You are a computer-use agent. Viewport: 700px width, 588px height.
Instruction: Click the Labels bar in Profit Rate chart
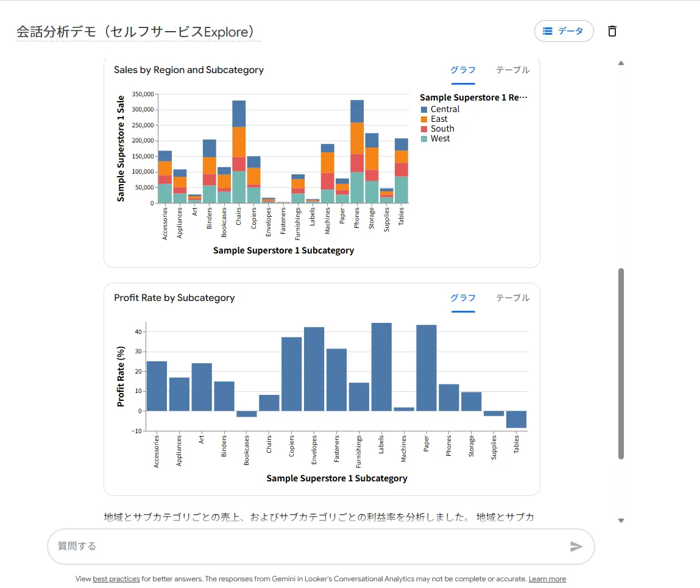pyautogui.click(x=381, y=367)
